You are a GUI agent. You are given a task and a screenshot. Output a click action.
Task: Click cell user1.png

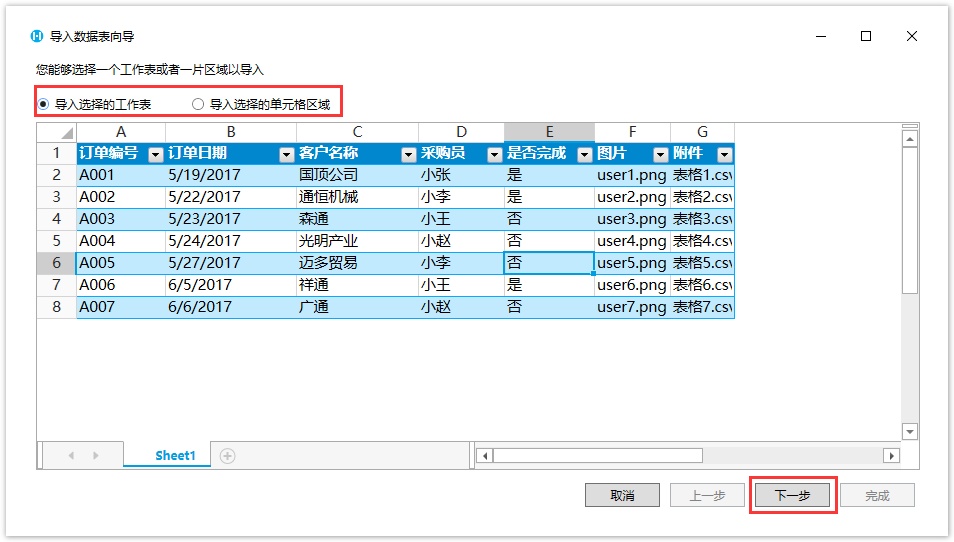[x=632, y=175]
